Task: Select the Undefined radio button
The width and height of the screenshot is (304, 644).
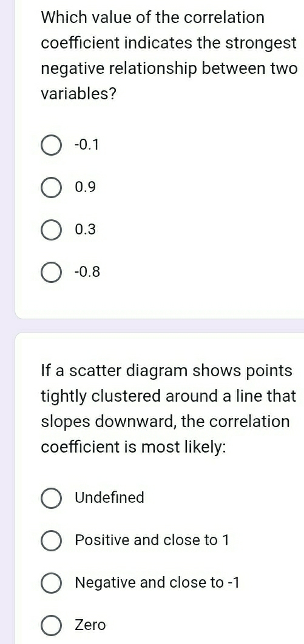Action: (51, 498)
